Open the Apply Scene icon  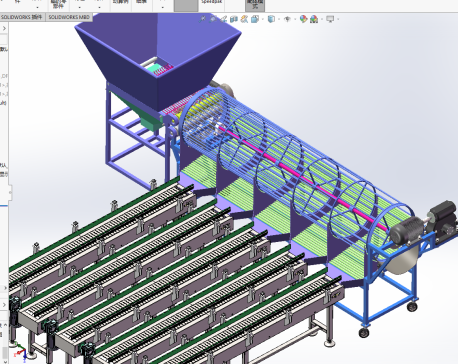tap(314, 19)
